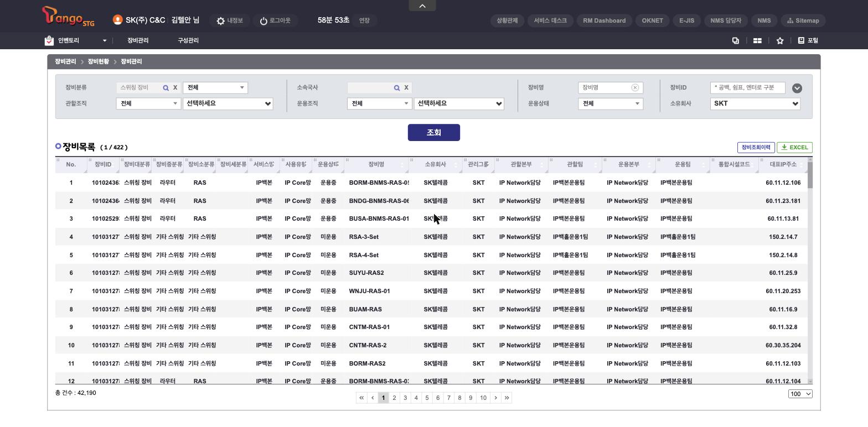Download list with EXCEL button
This screenshot has height=427, width=868.
click(794, 147)
